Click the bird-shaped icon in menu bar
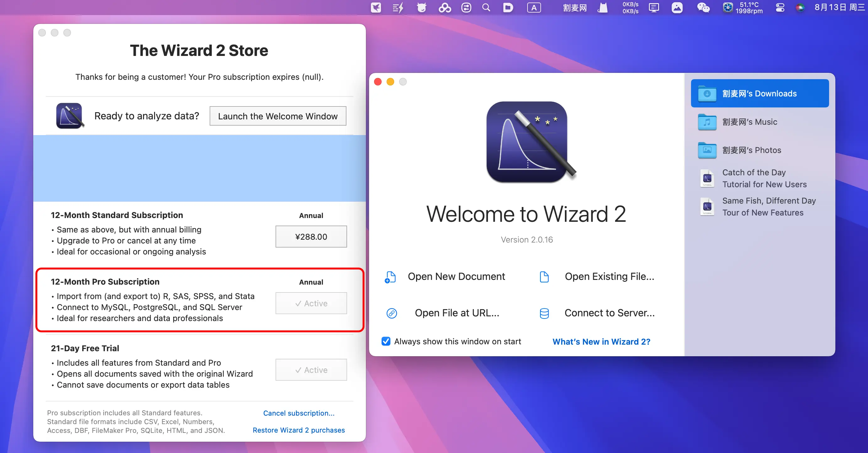The width and height of the screenshot is (868, 453). tap(376, 8)
